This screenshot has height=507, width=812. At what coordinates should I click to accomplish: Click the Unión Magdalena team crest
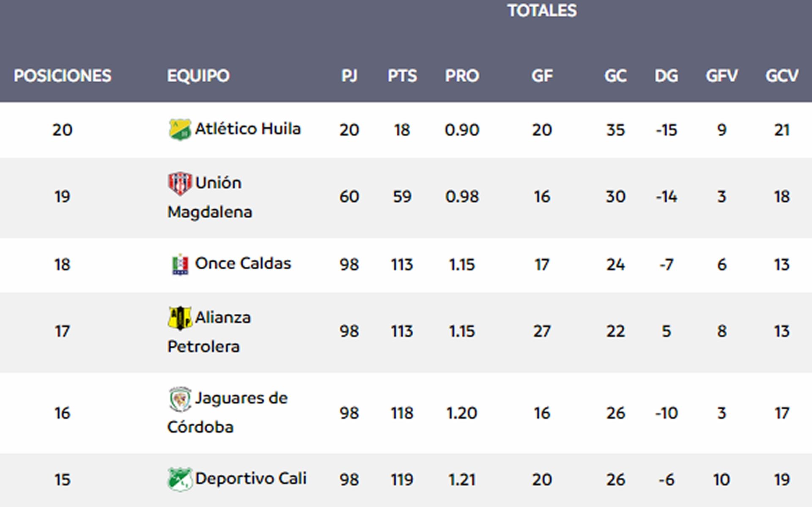coord(180,184)
